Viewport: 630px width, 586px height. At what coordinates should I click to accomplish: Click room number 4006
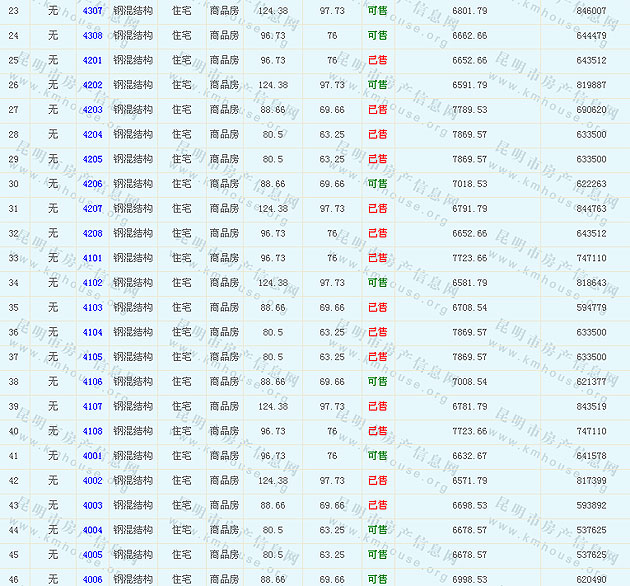point(92,579)
